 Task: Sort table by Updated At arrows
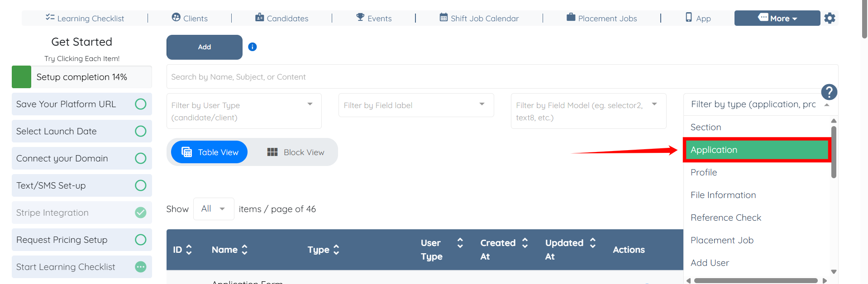point(593,243)
